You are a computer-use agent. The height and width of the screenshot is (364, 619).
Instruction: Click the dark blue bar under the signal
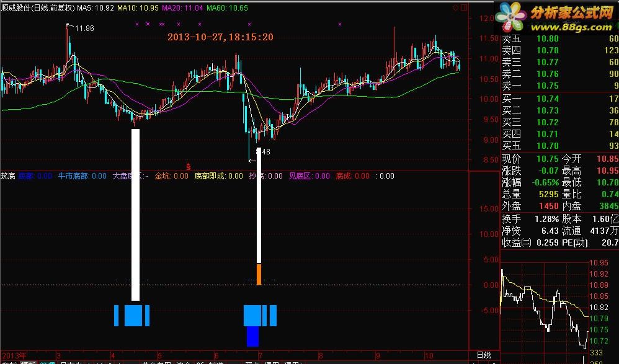(x=252, y=336)
